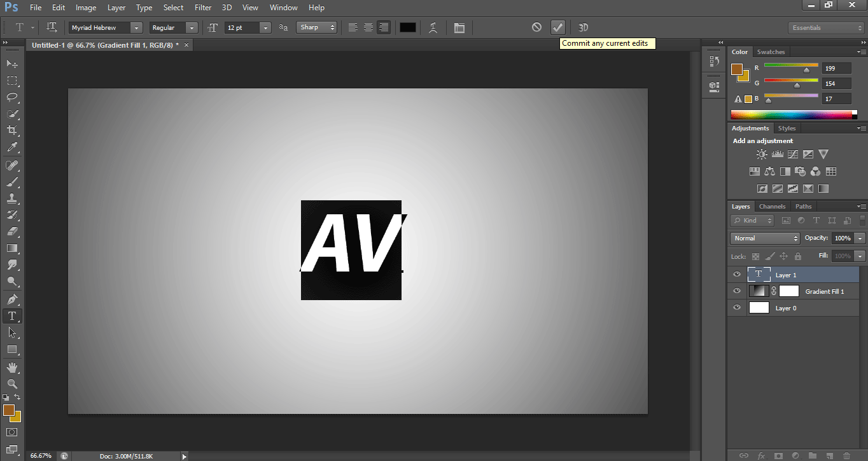Viewport: 868px width, 461px height.
Task: Select the Zoom tool
Action: click(x=11, y=385)
